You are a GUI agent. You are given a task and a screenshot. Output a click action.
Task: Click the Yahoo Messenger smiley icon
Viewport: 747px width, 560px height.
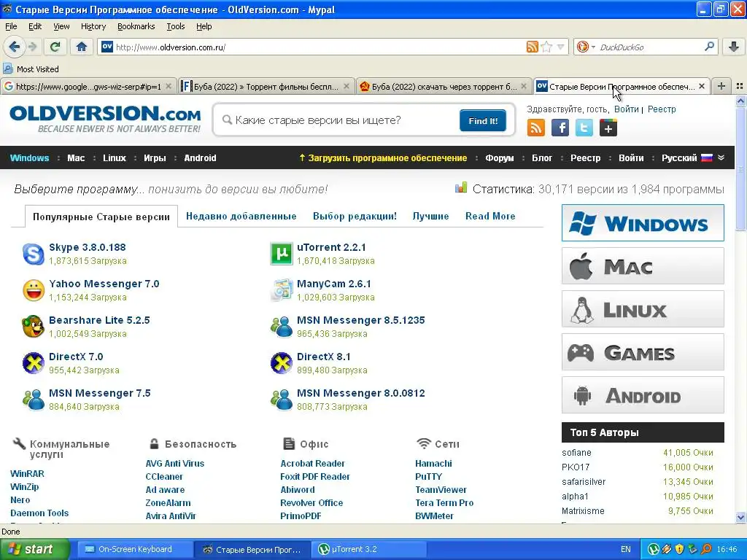click(x=34, y=290)
